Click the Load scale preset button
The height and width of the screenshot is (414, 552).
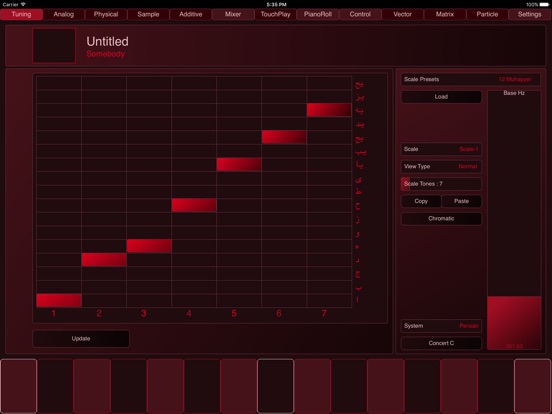441,96
